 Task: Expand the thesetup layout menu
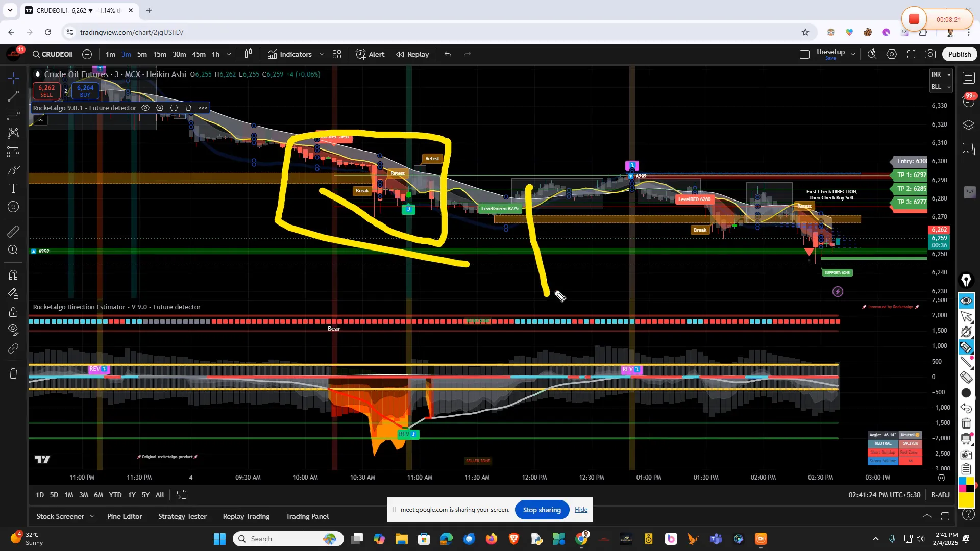pyautogui.click(x=853, y=54)
